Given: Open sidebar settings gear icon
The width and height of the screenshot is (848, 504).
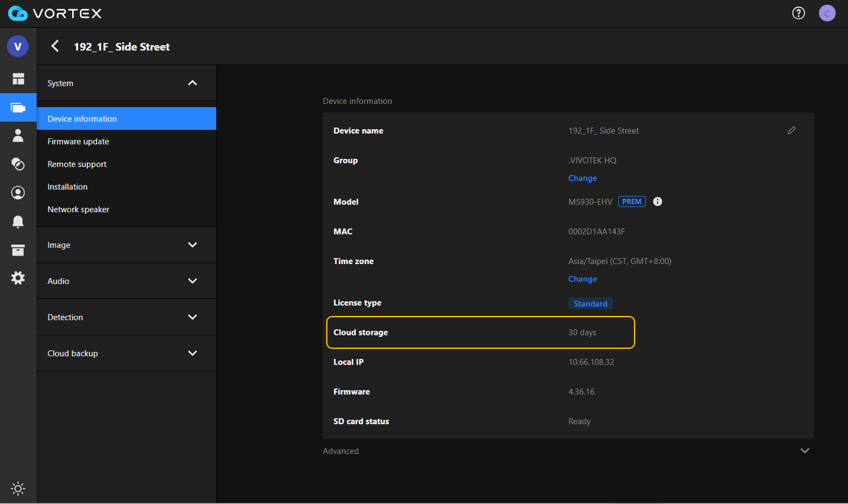Looking at the screenshot, I should click(18, 277).
